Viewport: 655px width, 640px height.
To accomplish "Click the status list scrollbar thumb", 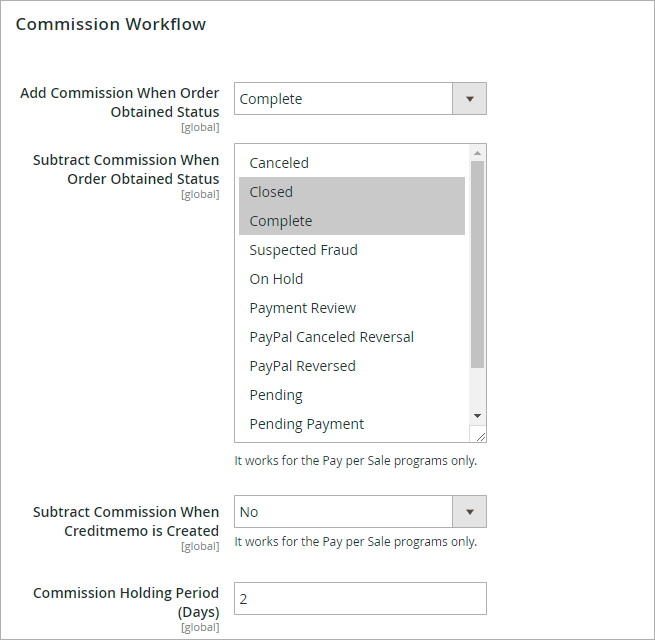I will coord(477,262).
